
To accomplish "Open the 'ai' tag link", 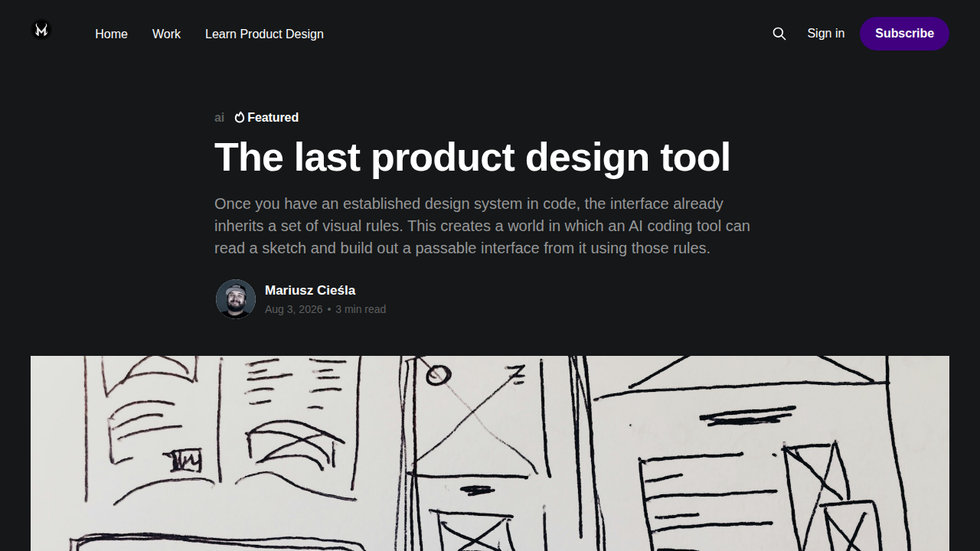I will (219, 117).
